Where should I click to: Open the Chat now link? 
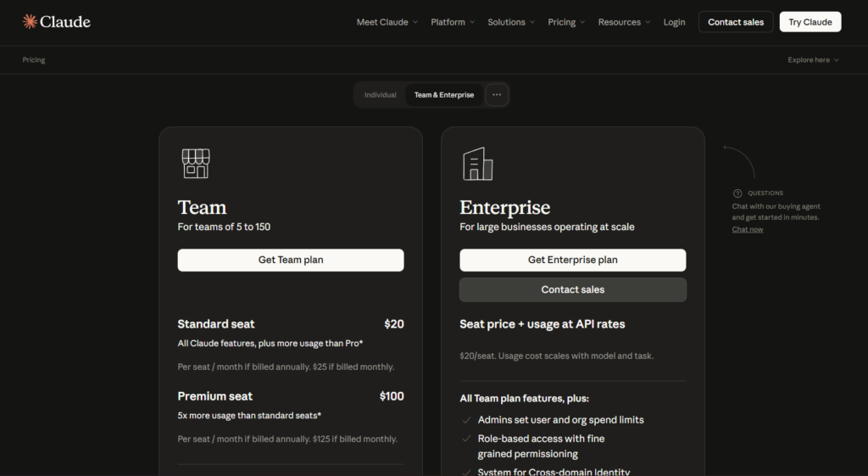(x=748, y=229)
